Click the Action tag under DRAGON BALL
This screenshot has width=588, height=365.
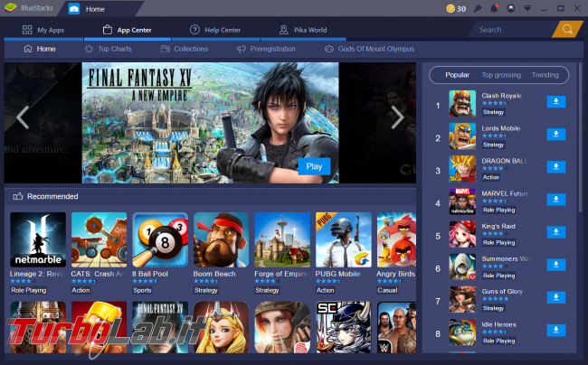pyautogui.click(x=491, y=177)
